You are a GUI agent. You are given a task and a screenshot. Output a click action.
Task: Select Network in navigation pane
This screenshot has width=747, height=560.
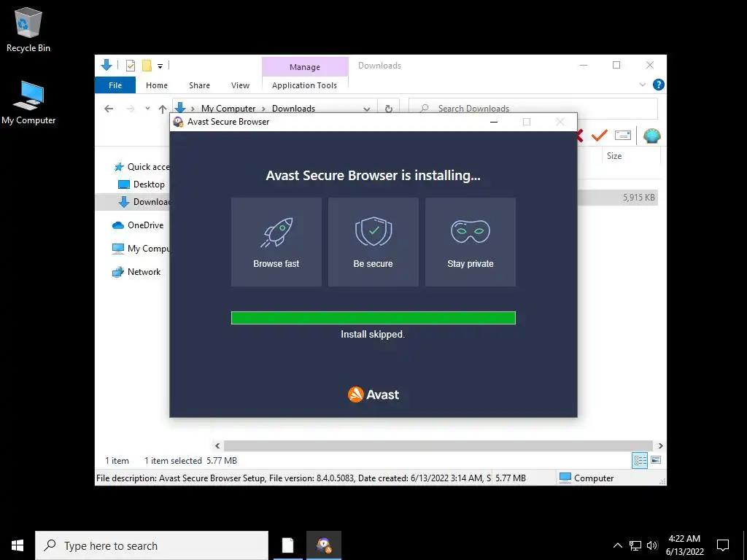point(136,272)
